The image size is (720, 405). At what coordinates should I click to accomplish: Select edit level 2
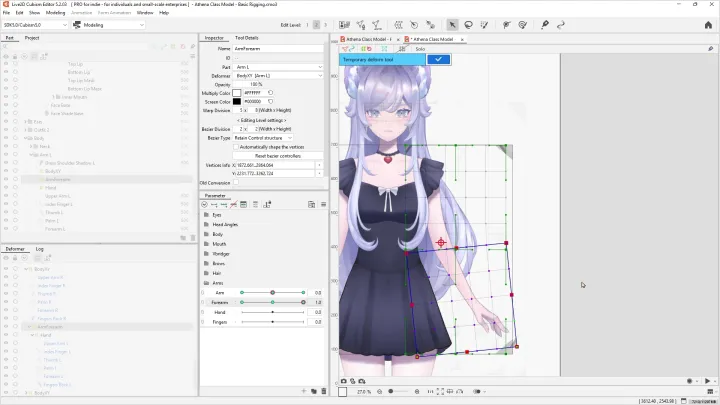316,25
